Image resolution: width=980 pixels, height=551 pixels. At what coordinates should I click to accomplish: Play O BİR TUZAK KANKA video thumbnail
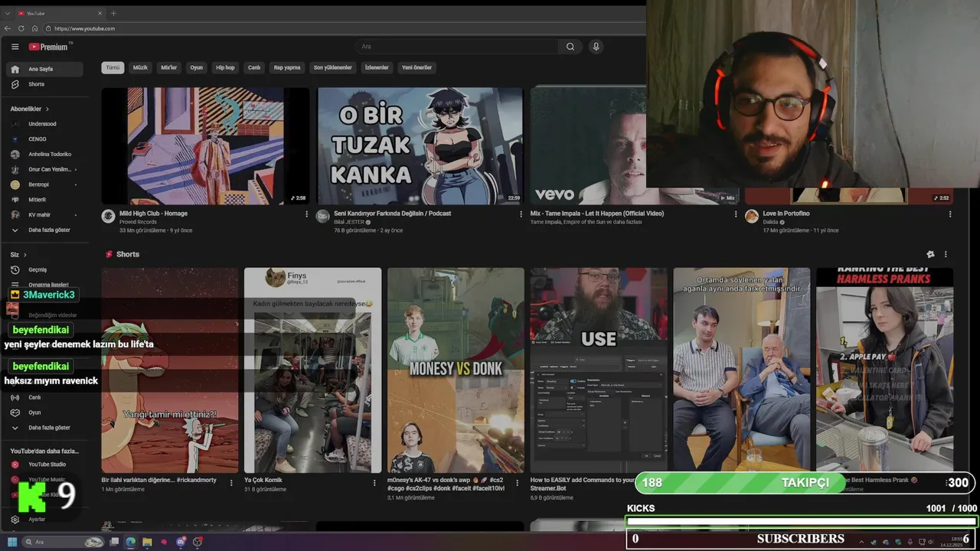point(420,145)
